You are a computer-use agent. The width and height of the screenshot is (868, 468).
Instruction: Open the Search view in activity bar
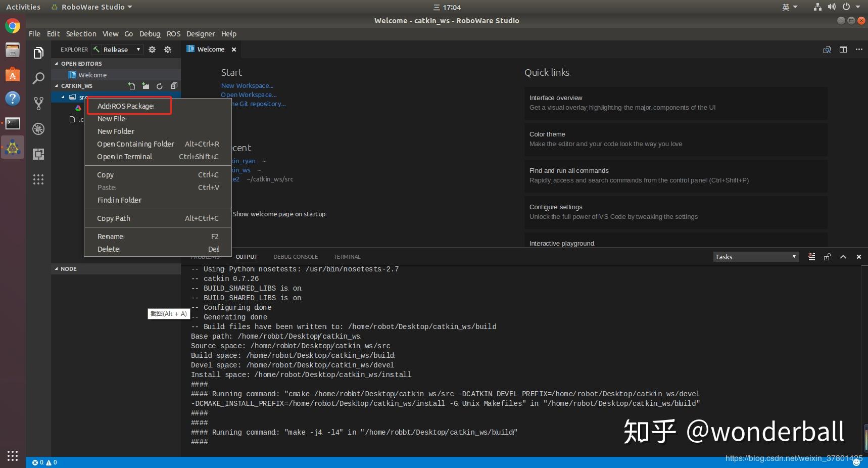point(38,78)
